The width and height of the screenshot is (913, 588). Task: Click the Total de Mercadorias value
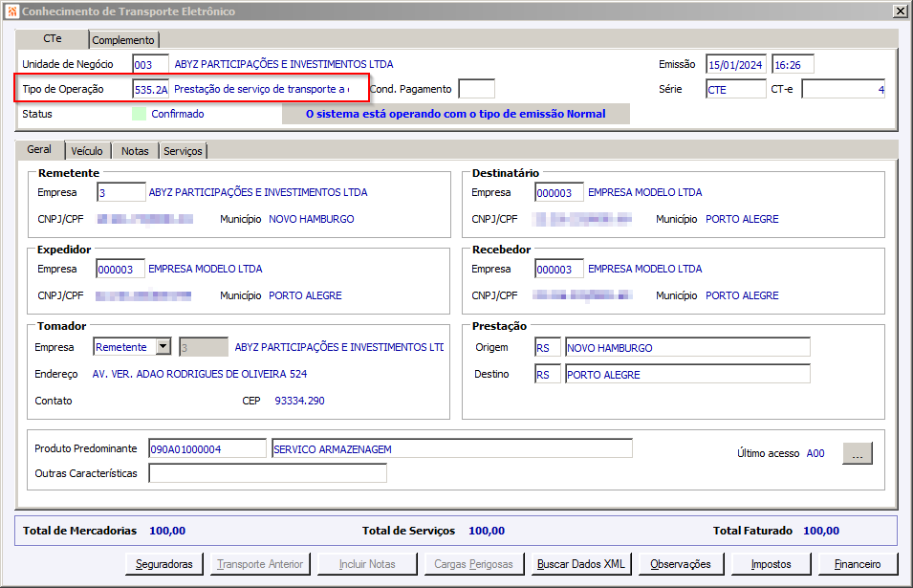167,531
